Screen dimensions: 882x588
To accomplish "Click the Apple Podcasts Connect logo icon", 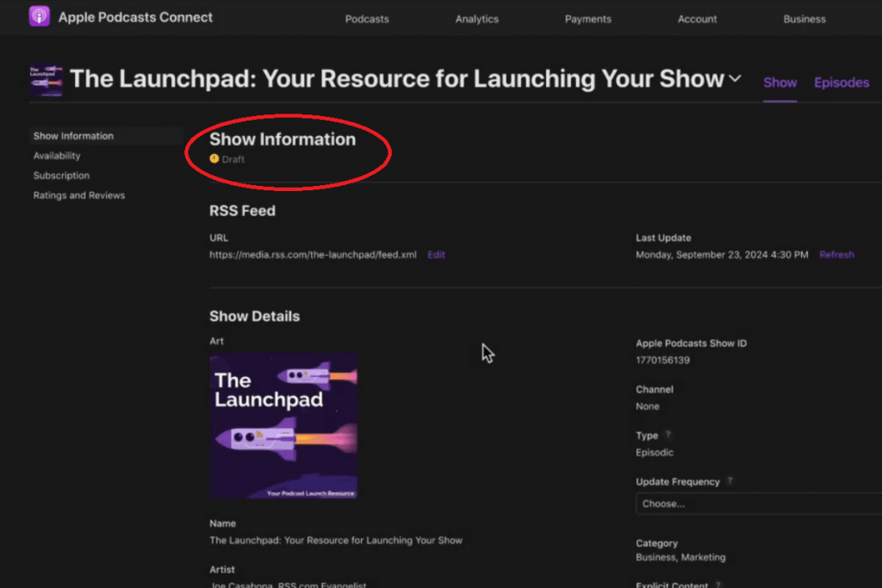I will (40, 17).
